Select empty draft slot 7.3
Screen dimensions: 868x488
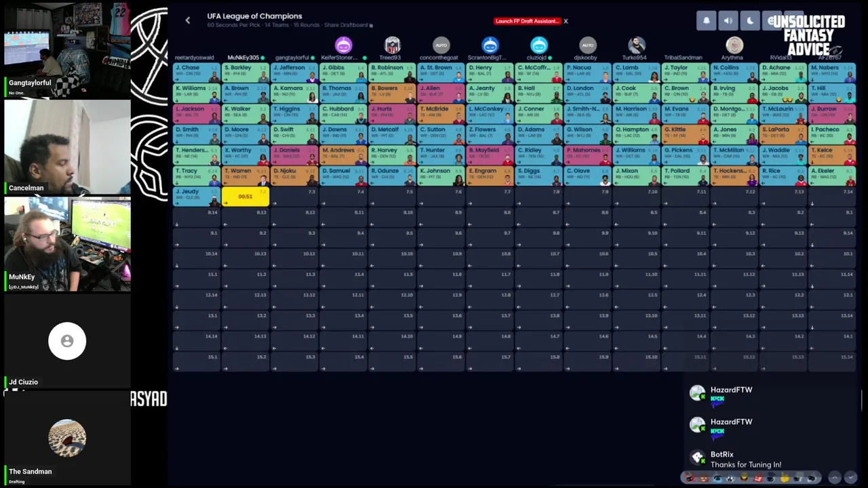pos(294,197)
